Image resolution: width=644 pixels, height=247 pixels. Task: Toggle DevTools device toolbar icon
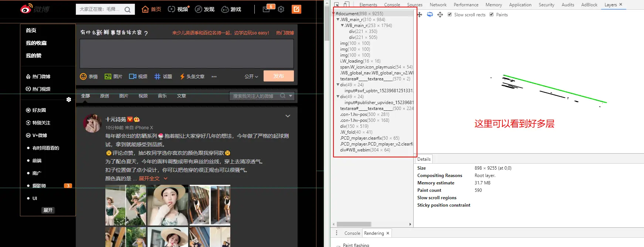click(347, 4)
